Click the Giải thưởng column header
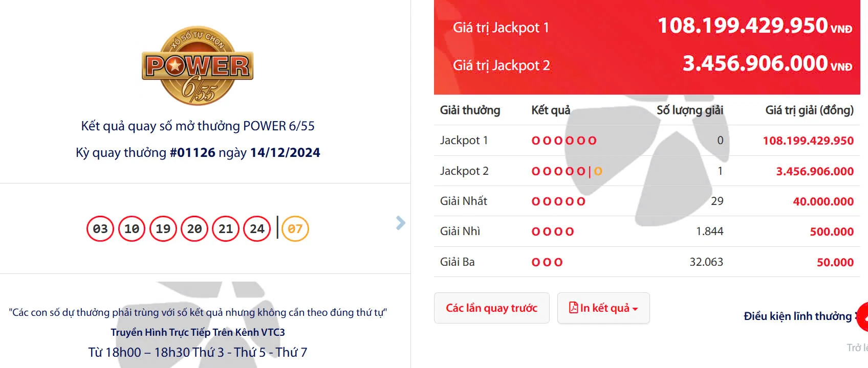The image size is (868, 368). coord(470,110)
